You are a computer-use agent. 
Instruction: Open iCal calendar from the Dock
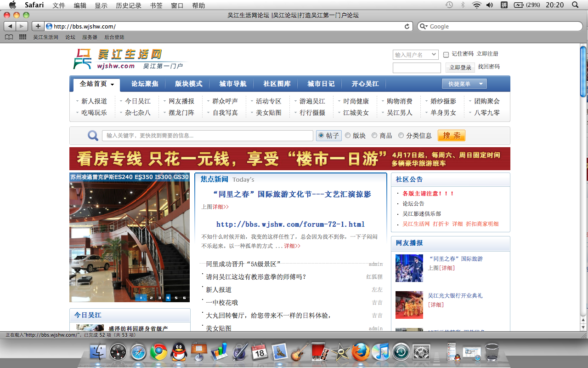pyautogui.click(x=259, y=352)
